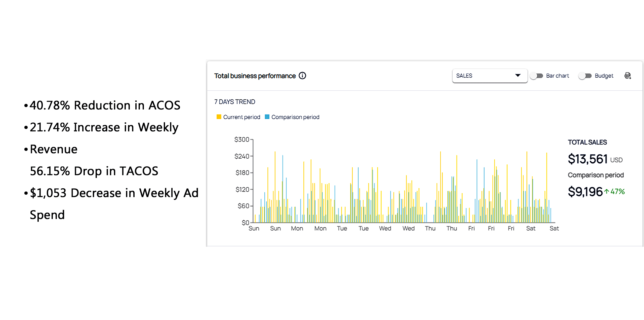Viewport: 644px width, 320px height.
Task: Click the Current period legend label
Action: (242, 117)
